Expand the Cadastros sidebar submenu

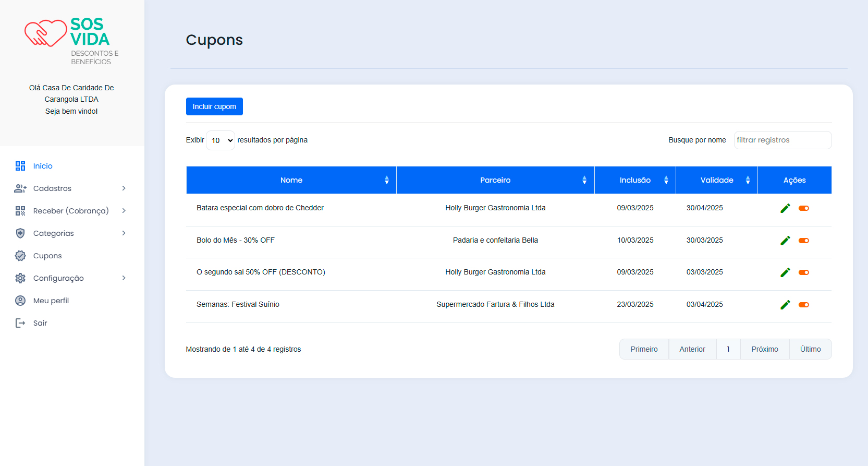[124, 188]
